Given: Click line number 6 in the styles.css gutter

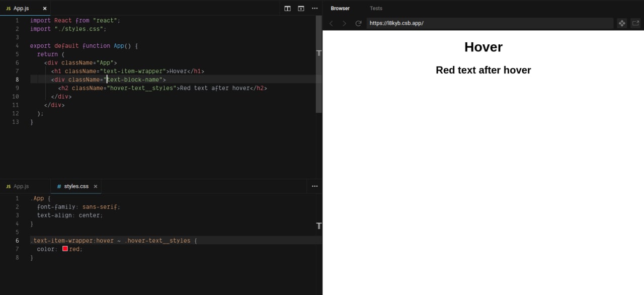Looking at the screenshot, I should pyautogui.click(x=17, y=241).
